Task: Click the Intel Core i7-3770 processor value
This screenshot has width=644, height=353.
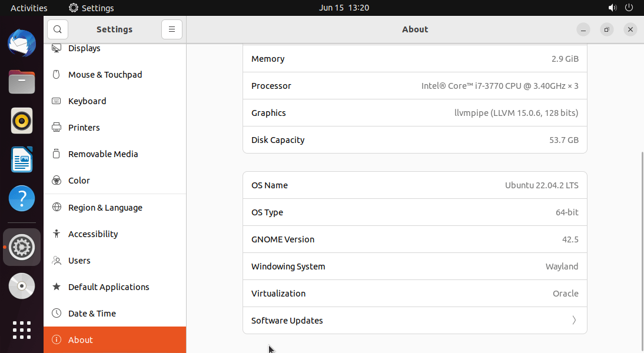Action: coord(500,86)
